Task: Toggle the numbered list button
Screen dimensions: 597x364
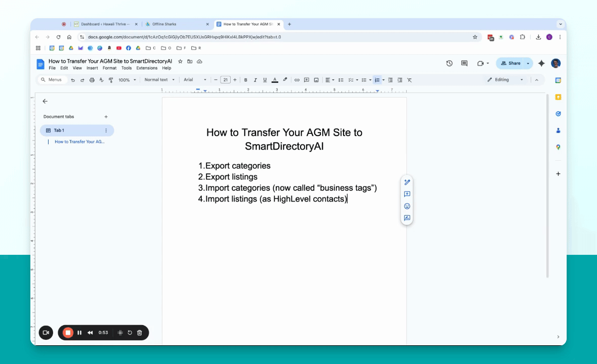Action: (x=377, y=80)
